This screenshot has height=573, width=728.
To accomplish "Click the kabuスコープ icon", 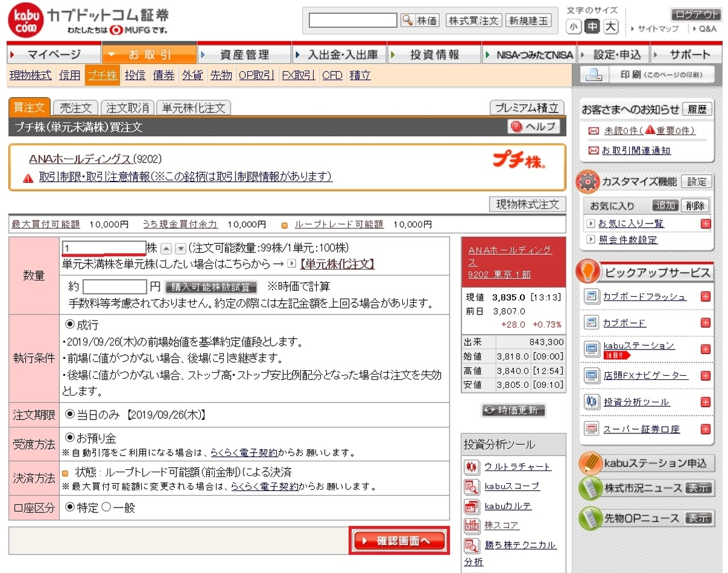I will (471, 486).
